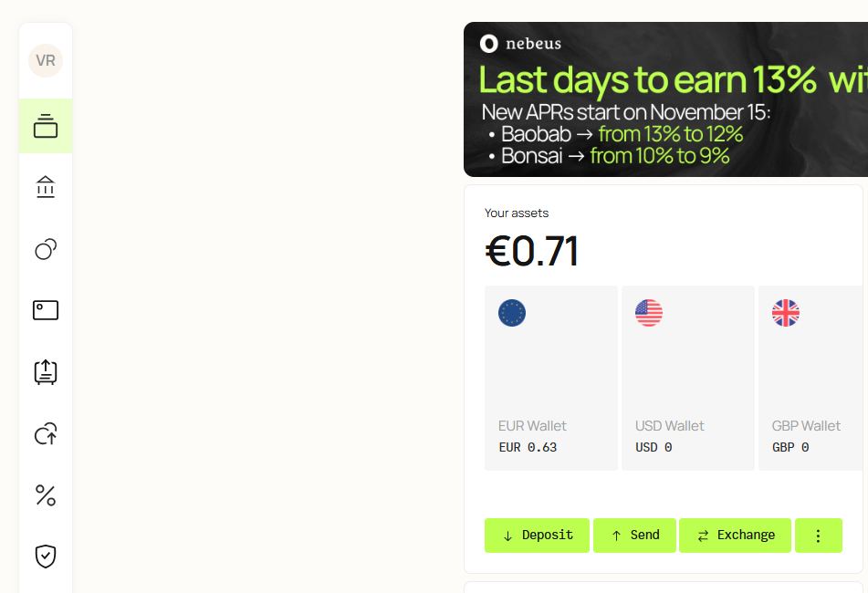The height and width of the screenshot is (593, 868).
Task: Select the USD Wallet card
Action: tap(687, 378)
